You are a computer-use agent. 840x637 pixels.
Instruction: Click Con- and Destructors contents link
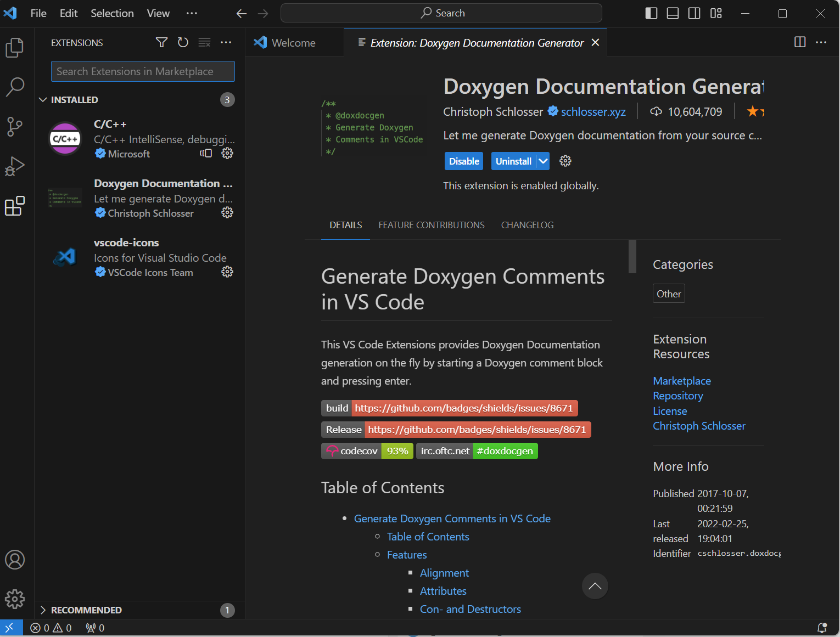click(471, 609)
